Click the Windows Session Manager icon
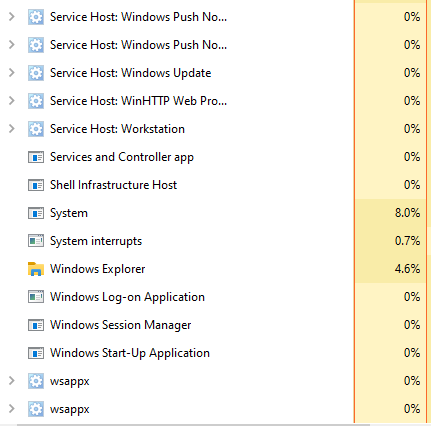This screenshot has height=426, width=431. 36,325
